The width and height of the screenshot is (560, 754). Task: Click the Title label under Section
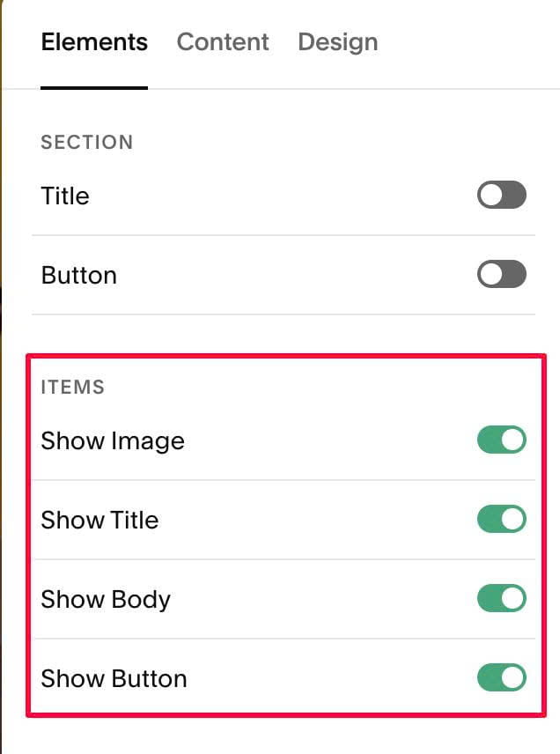pos(65,196)
